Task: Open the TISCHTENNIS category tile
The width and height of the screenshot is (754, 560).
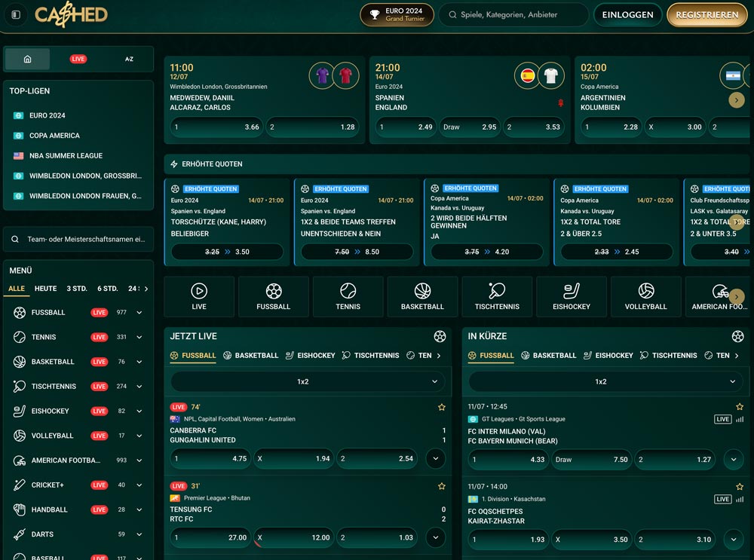Action: click(497, 297)
